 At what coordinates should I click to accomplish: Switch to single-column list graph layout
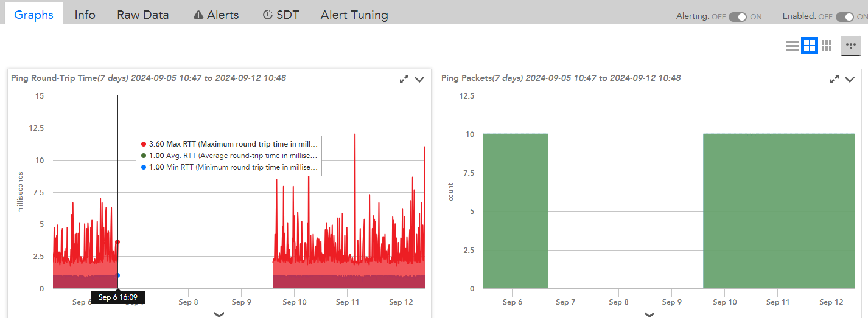(792, 46)
